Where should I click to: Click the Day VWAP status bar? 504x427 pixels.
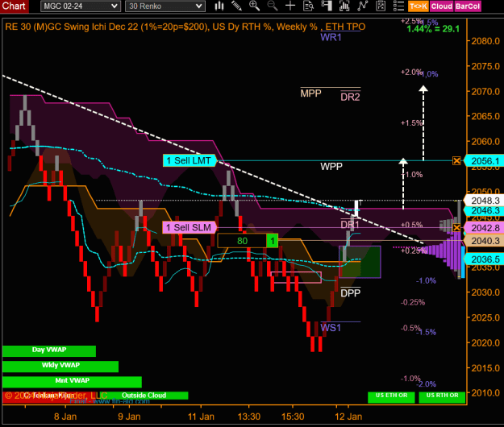click(49, 350)
